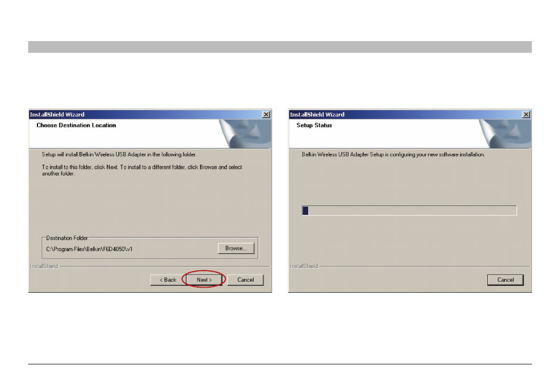The height and width of the screenshot is (392, 560).
Task: Close the Choose Destination Location window
Action: [266, 114]
